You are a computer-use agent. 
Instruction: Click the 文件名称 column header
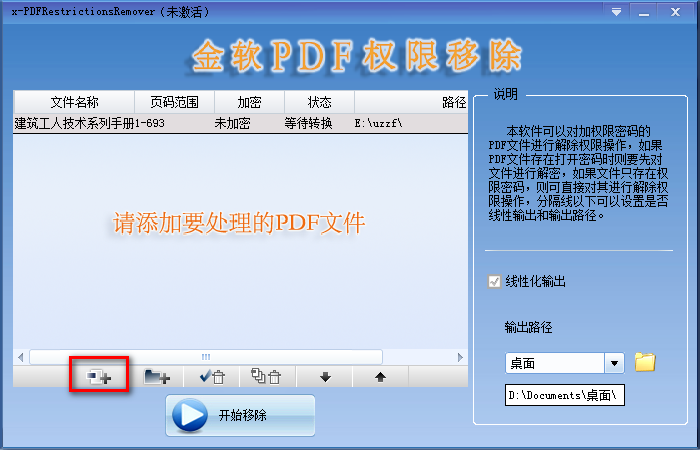(x=74, y=102)
